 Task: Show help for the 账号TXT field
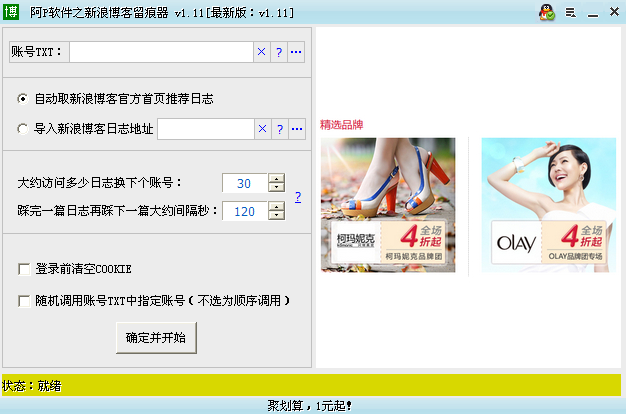point(279,52)
